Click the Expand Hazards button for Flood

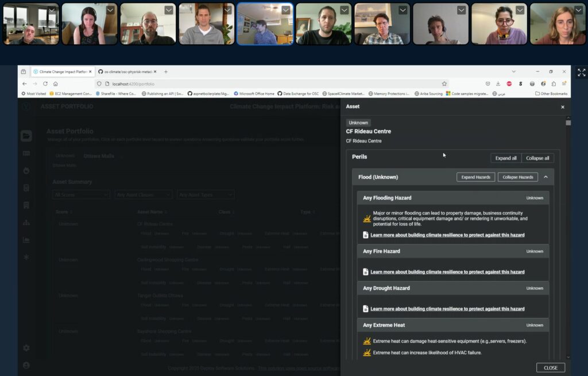coord(475,177)
